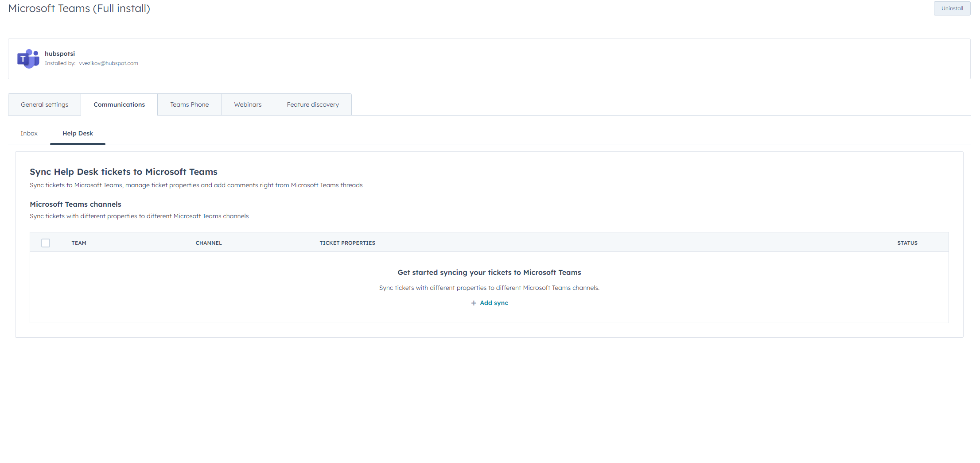
Task: Tick the select-all checkbox in the table header
Action: pyautogui.click(x=46, y=243)
